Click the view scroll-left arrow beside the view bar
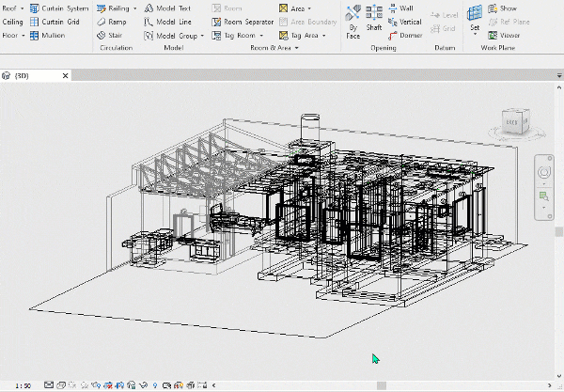Image resolution: width=564 pixels, height=392 pixels. click(213, 385)
